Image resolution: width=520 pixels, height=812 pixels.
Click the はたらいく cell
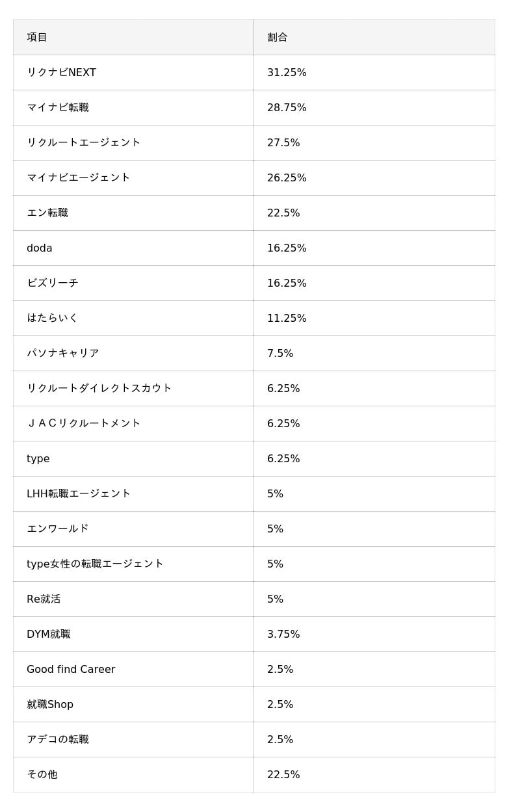[53, 318]
